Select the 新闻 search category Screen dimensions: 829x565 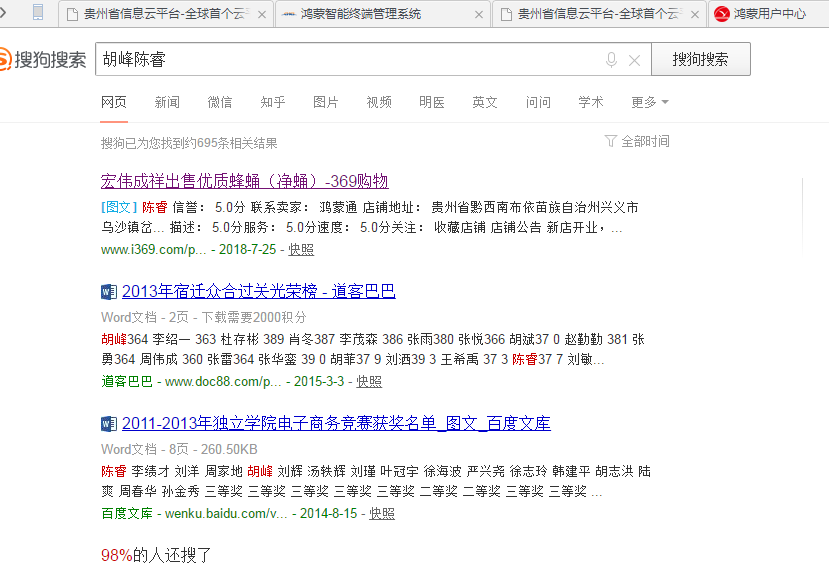click(167, 102)
